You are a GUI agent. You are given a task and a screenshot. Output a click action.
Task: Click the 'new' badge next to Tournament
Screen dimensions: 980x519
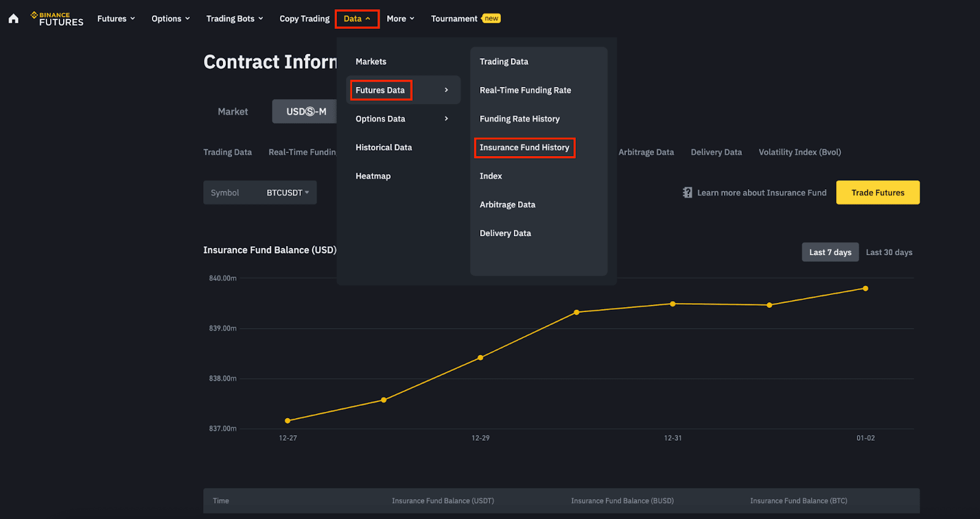click(491, 18)
